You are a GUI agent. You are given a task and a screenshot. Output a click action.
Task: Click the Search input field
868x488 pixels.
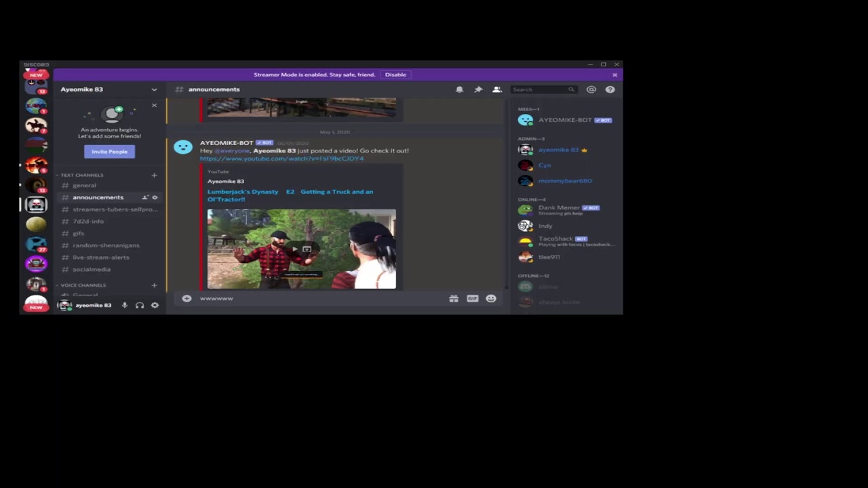pos(543,89)
